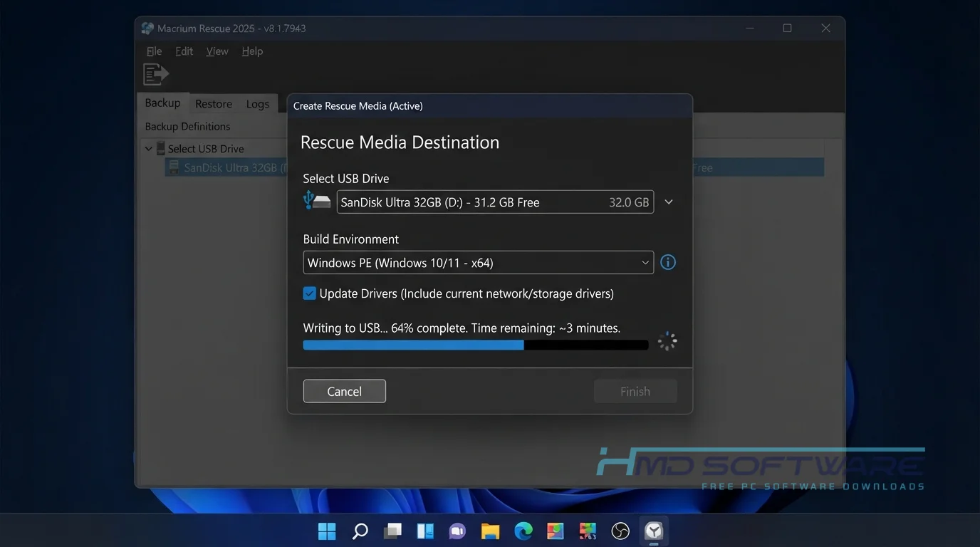This screenshot has height=547, width=980.
Task: Click the active Macrium Rescue taskbar icon
Action: pyautogui.click(x=654, y=531)
